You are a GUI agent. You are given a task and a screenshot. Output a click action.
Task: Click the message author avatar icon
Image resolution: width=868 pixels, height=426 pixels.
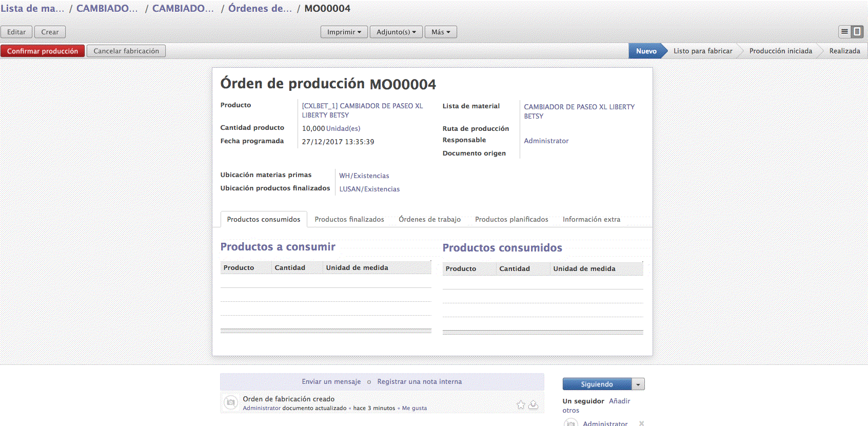[231, 402]
